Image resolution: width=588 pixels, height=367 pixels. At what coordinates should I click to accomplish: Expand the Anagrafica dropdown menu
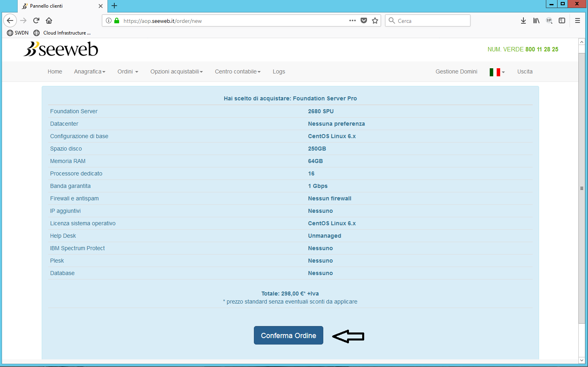click(90, 71)
